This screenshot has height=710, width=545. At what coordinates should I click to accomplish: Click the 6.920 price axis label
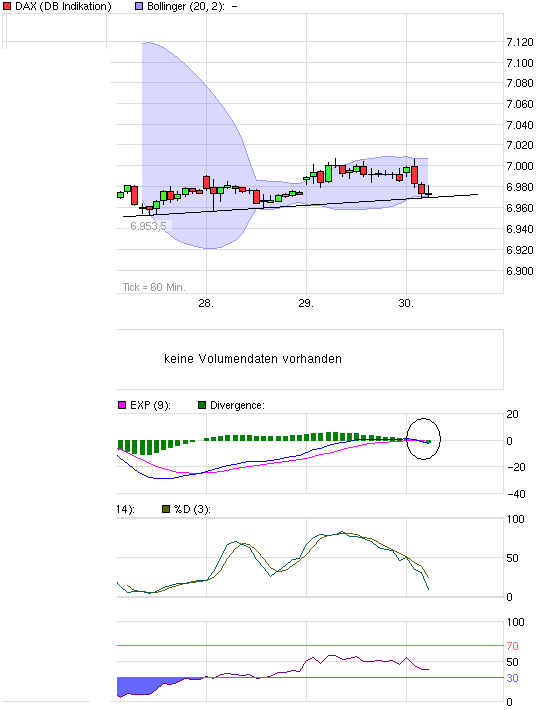520,250
